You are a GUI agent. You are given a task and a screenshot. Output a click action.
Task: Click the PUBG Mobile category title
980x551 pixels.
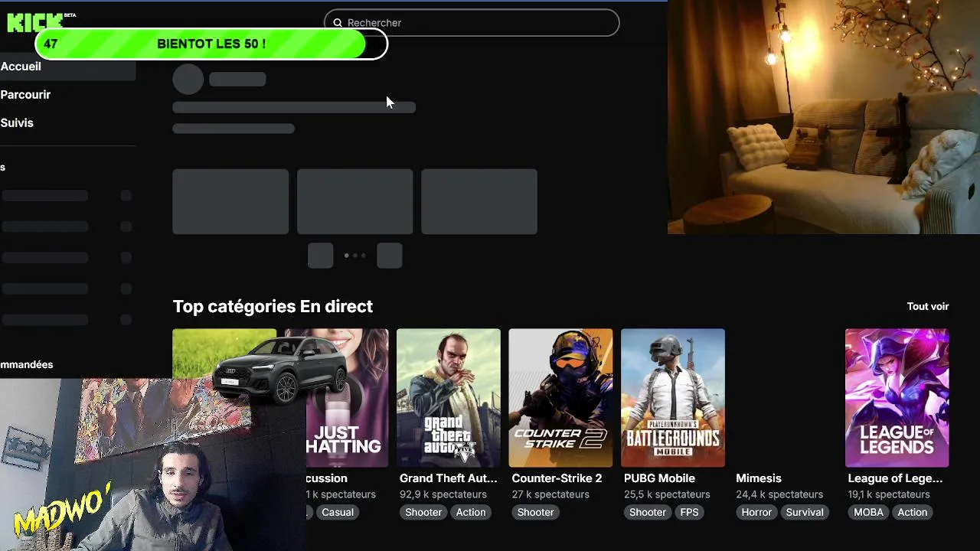659,478
